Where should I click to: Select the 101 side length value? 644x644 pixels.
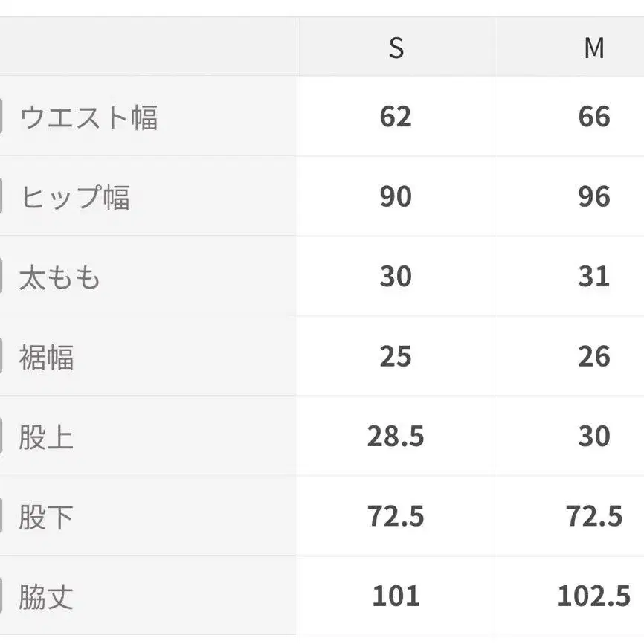point(395,596)
